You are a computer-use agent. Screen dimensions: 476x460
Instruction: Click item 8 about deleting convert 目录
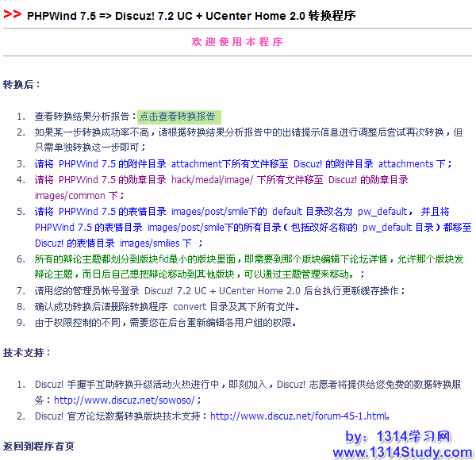pos(167,307)
